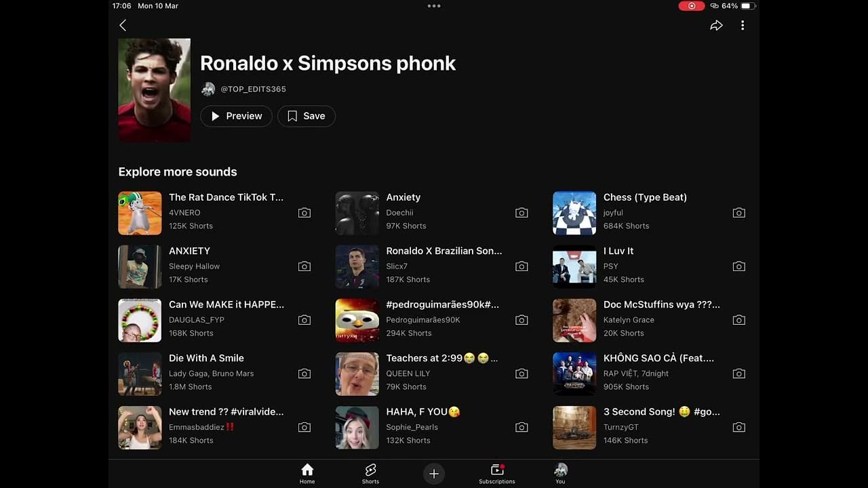The image size is (868, 488).
Task: Tap the camera icon for Doc McStuffins wya
Action: 739,320
